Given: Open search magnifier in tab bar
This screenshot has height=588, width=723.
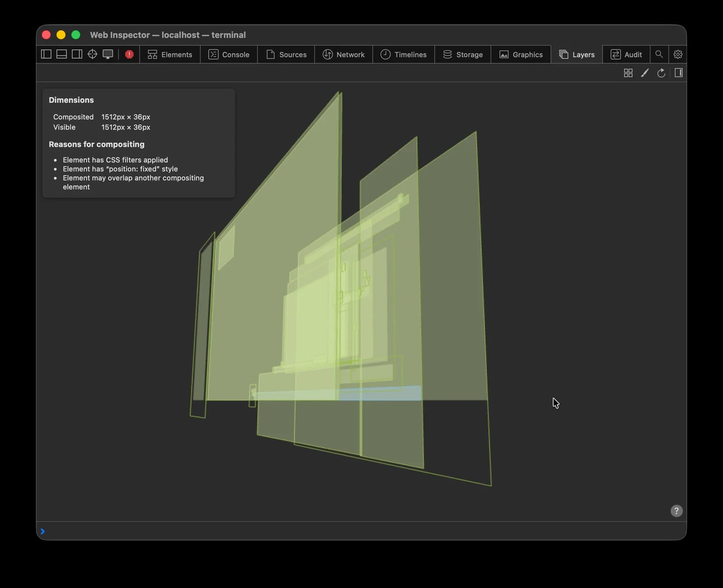Looking at the screenshot, I should (659, 54).
